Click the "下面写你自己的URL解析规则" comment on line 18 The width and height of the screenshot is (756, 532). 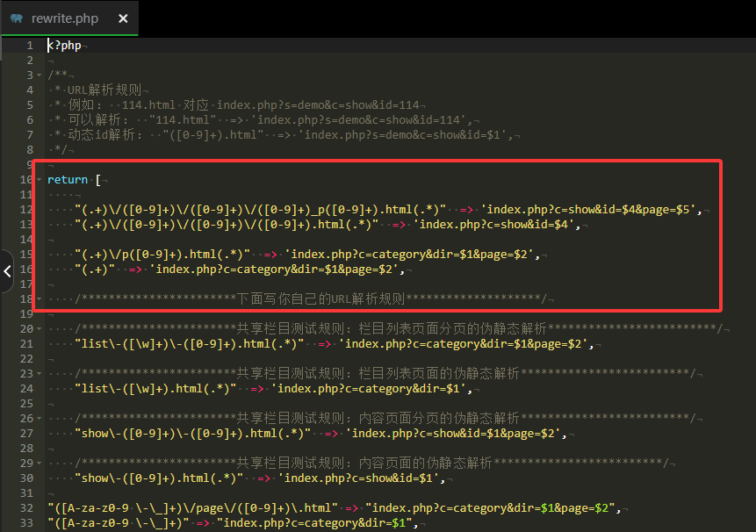pyautogui.click(x=320, y=299)
